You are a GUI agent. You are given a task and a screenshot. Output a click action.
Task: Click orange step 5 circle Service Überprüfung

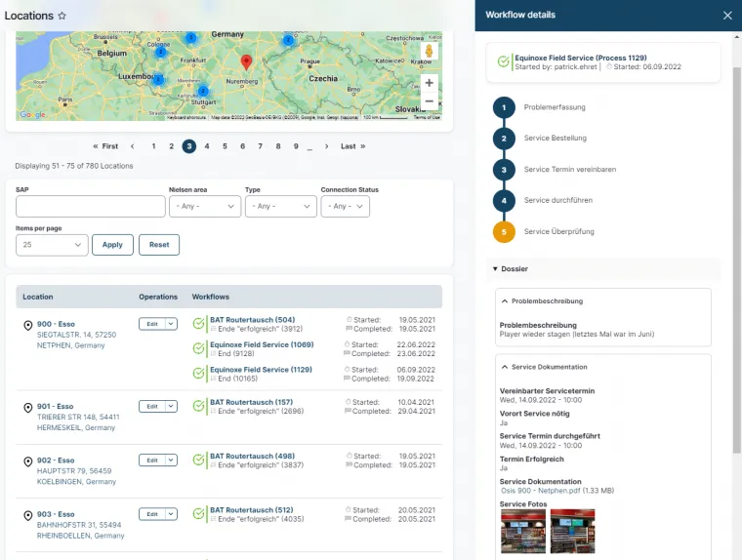(504, 232)
